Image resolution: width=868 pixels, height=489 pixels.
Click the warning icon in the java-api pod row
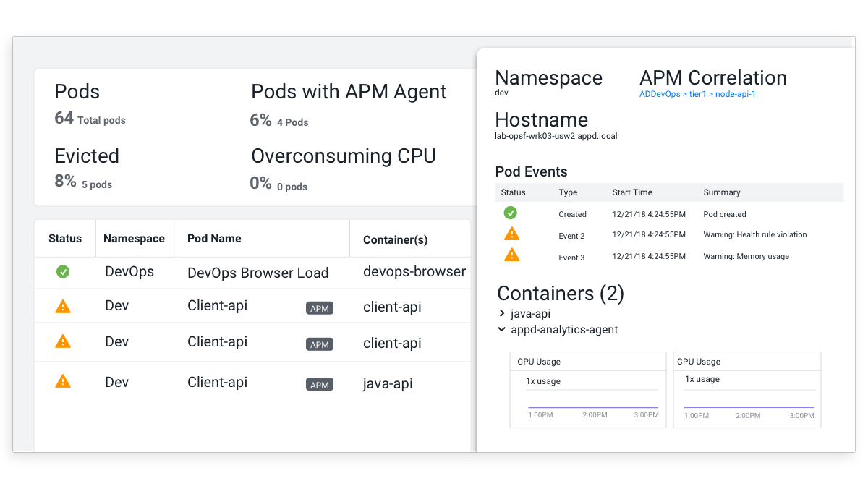click(x=63, y=380)
